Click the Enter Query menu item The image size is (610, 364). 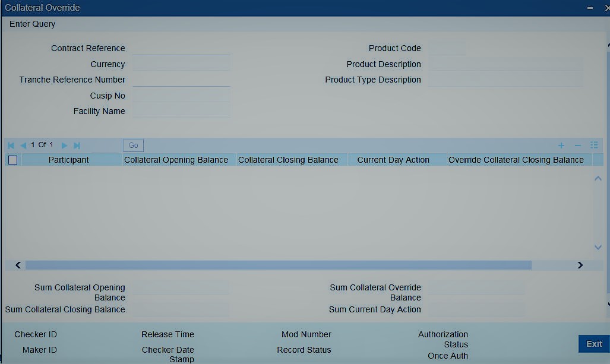tap(32, 24)
